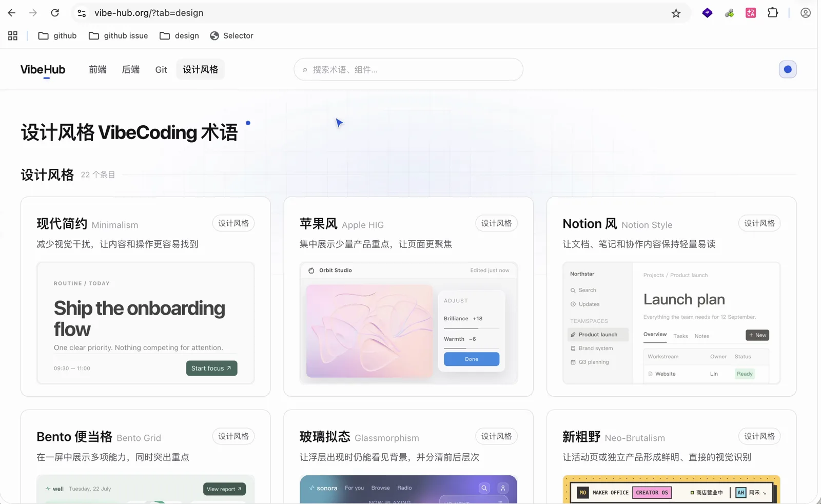Click the 设计风格 tag on 新粗野 card
This screenshot has height=504, width=821.
(x=759, y=436)
